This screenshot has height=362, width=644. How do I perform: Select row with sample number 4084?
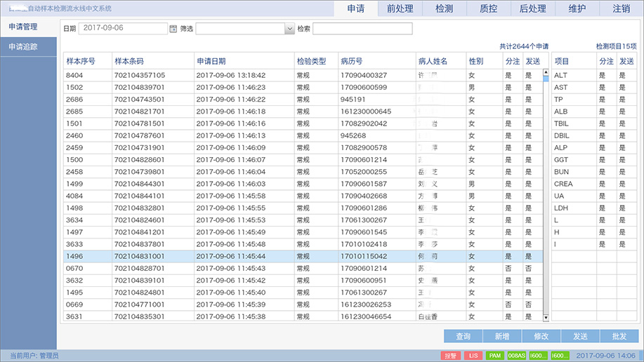(303, 196)
